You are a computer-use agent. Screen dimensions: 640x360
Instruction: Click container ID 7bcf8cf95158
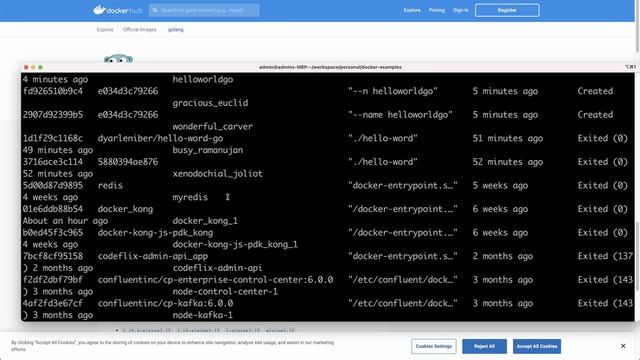53,256
